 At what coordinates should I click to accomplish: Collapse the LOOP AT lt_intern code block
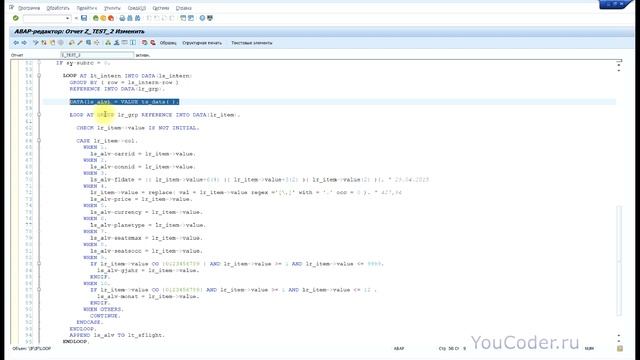pyautogui.click(x=39, y=76)
